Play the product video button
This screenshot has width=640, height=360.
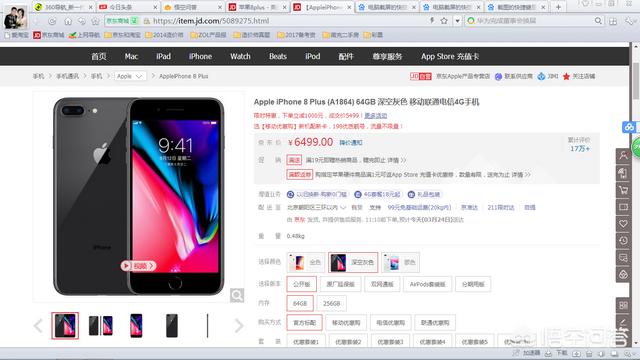(138, 266)
